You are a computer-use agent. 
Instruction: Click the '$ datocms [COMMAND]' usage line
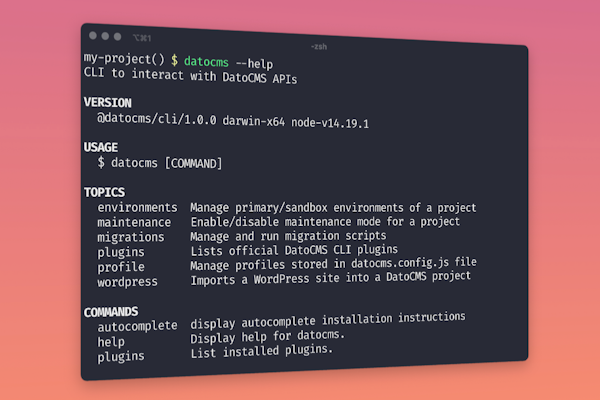(160, 163)
